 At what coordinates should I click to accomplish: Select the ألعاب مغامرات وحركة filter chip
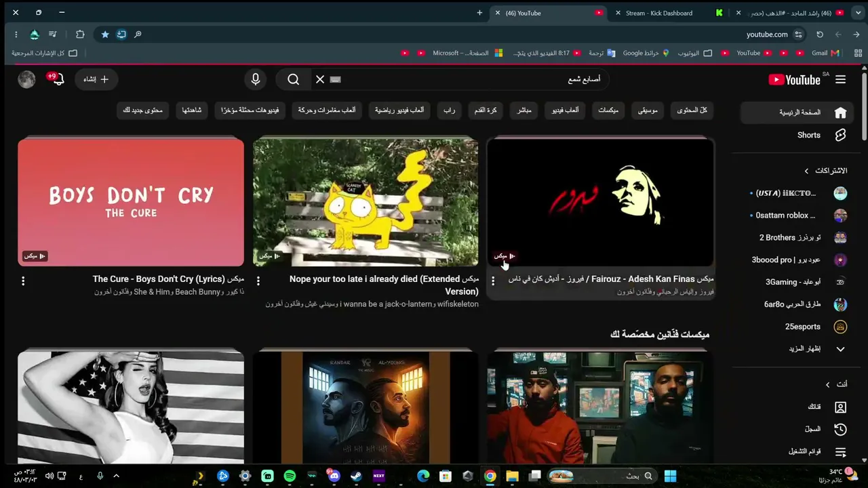(327, 110)
